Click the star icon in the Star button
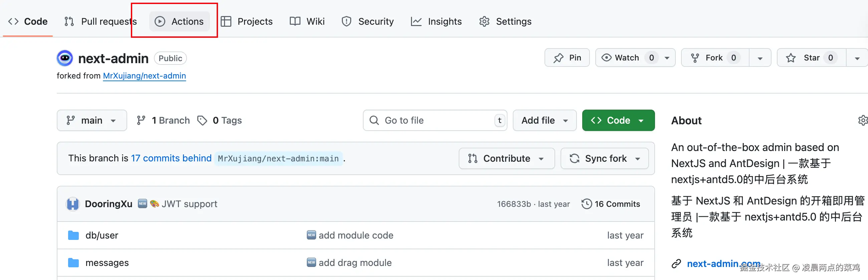868x280 pixels. pyautogui.click(x=791, y=58)
